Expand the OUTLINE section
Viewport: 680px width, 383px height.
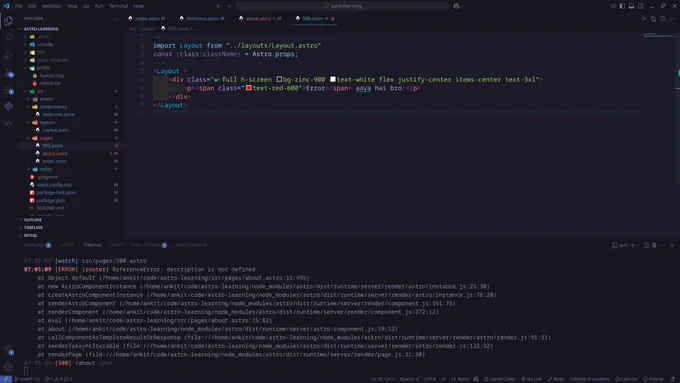tap(33, 220)
